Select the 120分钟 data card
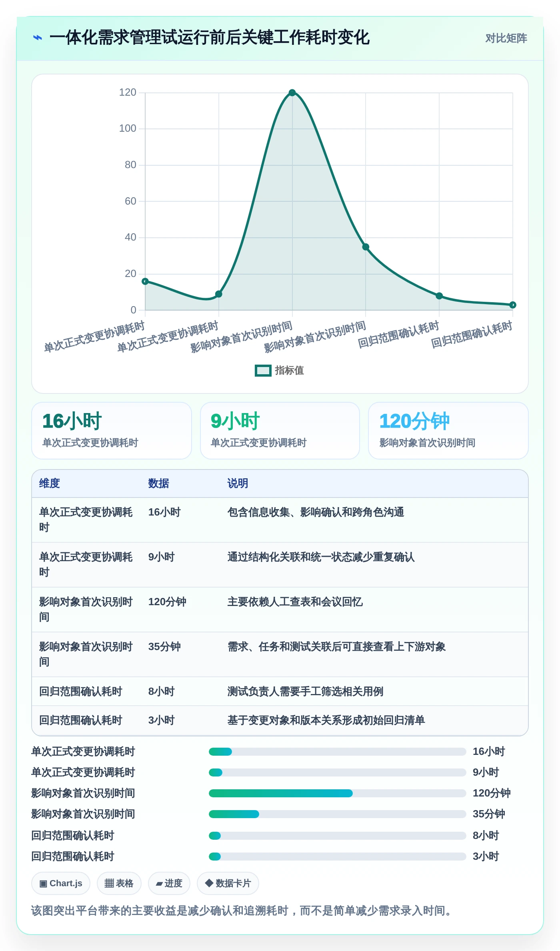Screen dimensions: 560x951 (x=448, y=431)
